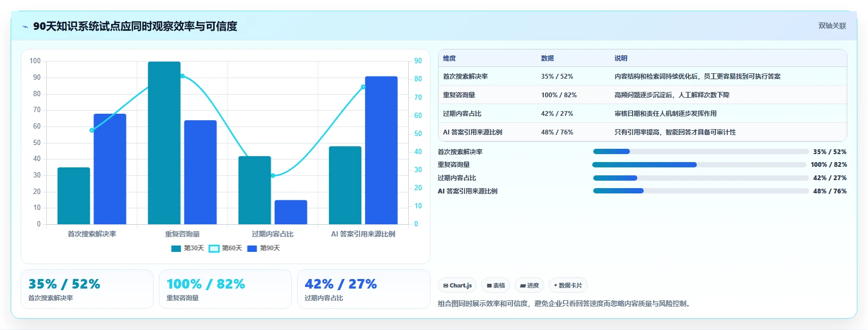Click the 第30天 bar for 首次搜索解决率

pos(74,196)
